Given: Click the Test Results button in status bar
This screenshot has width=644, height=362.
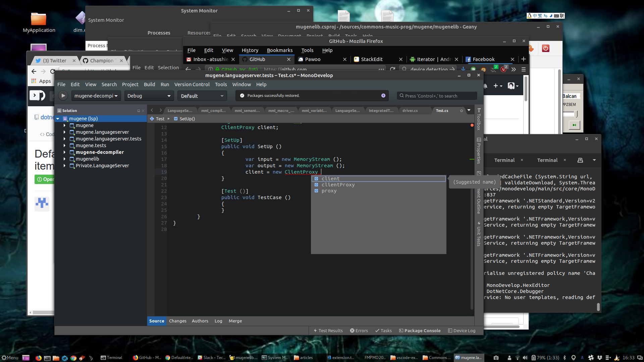Looking at the screenshot, I should tap(328, 330).
